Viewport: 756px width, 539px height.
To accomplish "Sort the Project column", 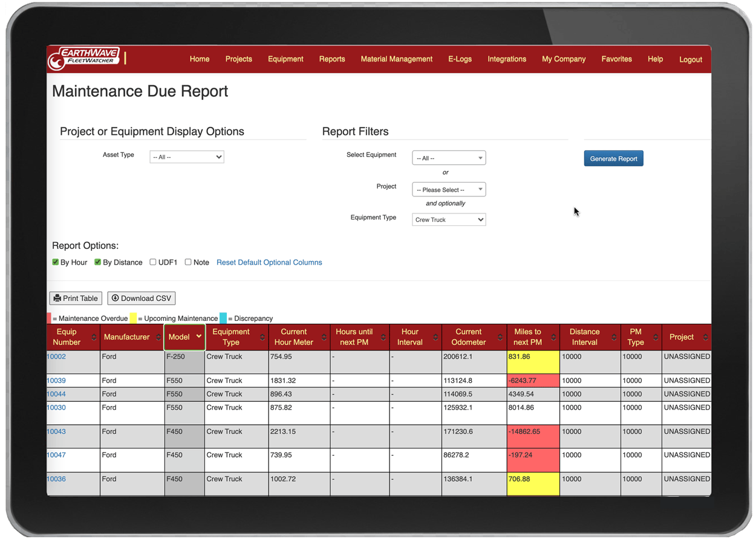I will [705, 337].
